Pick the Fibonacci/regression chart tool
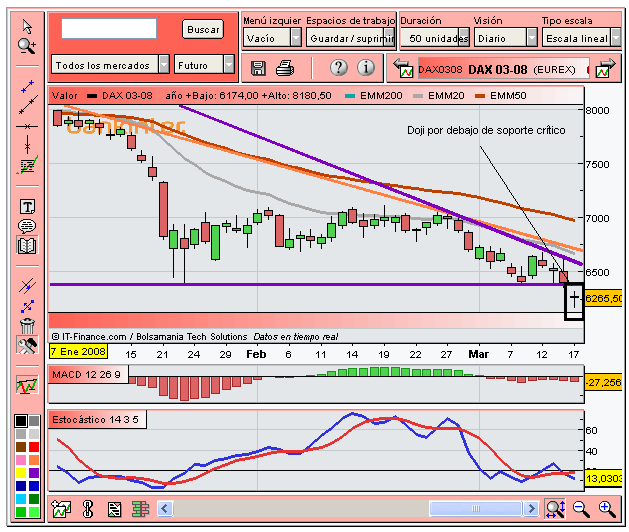 click(x=27, y=165)
